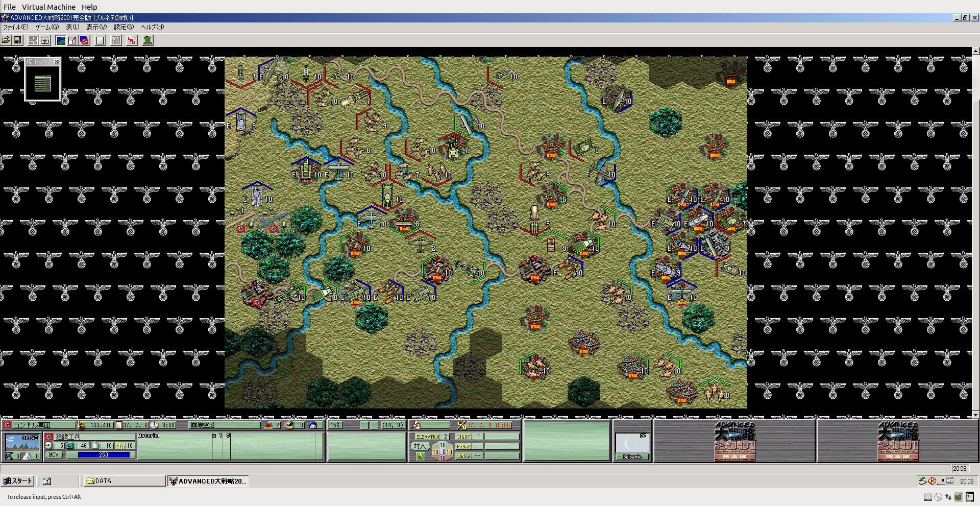Click the hexagonal defense direction diagram
Viewport: 980px width, 506px height.
[x=442, y=451]
